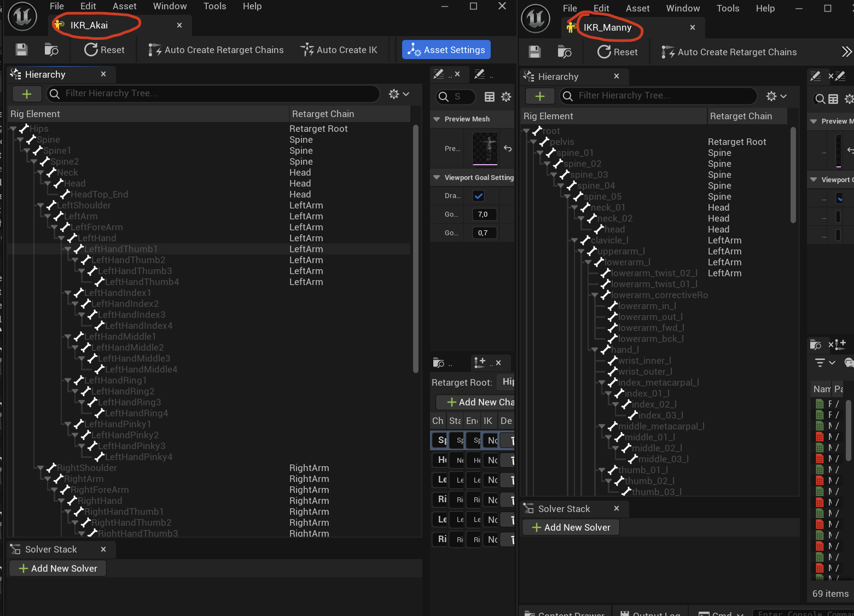Screen dimensions: 854x616
Task: Open the Tools menu in the IKR_Akai window
Action: coord(214,7)
